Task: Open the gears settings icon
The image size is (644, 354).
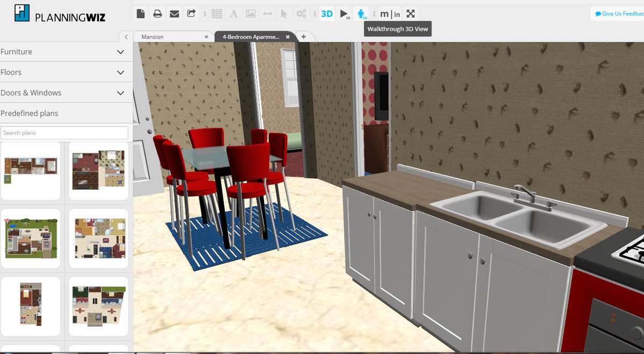Action: point(302,14)
